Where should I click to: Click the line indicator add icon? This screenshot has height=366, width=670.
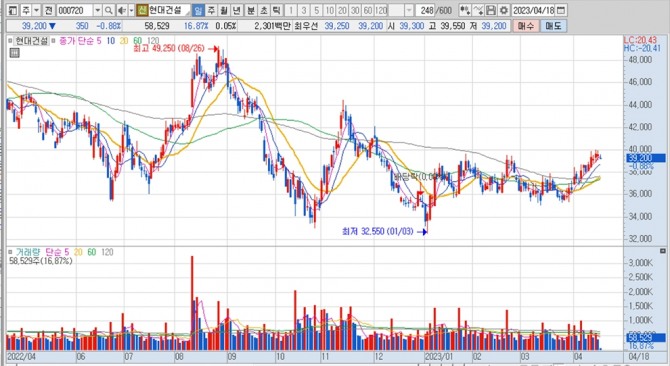[479, 10]
